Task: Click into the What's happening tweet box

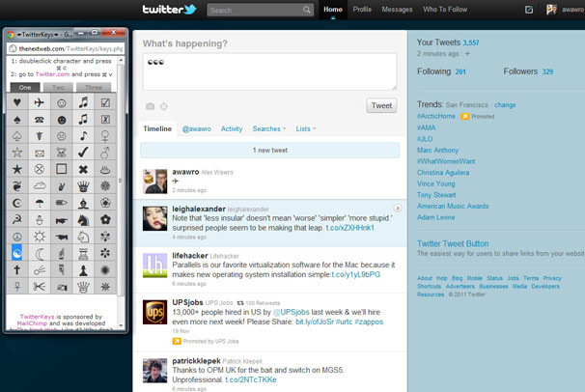Action: point(269,71)
